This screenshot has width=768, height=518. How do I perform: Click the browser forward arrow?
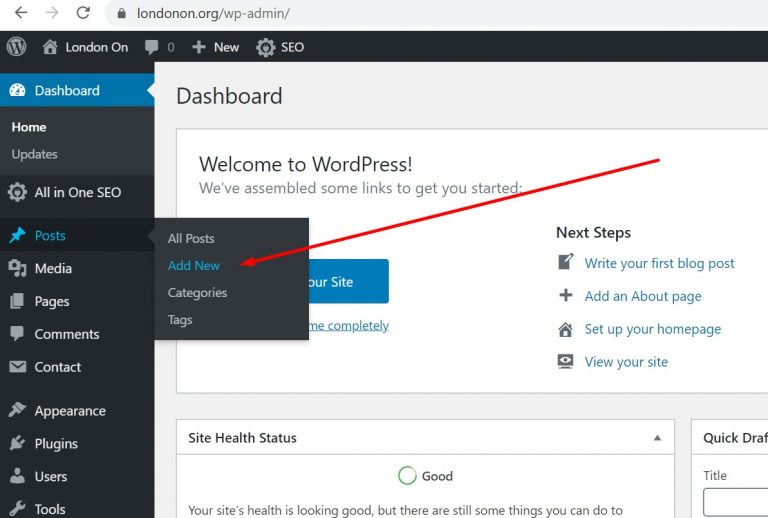(52, 13)
